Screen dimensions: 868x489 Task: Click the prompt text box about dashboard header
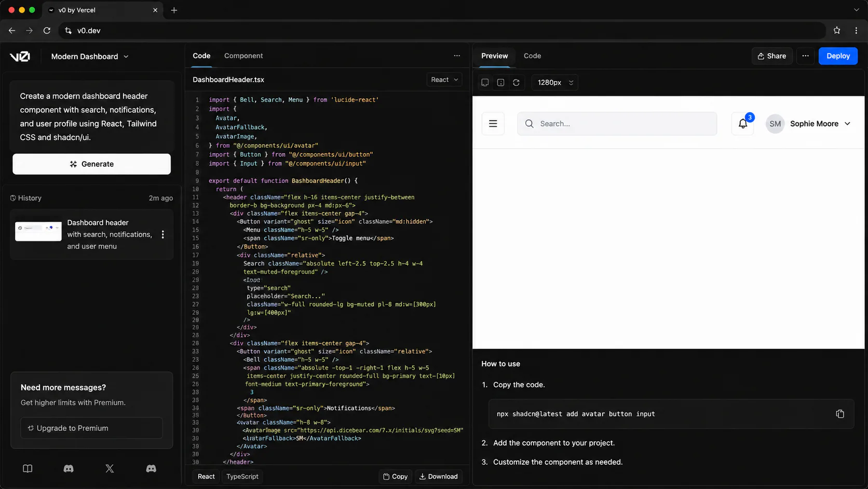(91, 116)
